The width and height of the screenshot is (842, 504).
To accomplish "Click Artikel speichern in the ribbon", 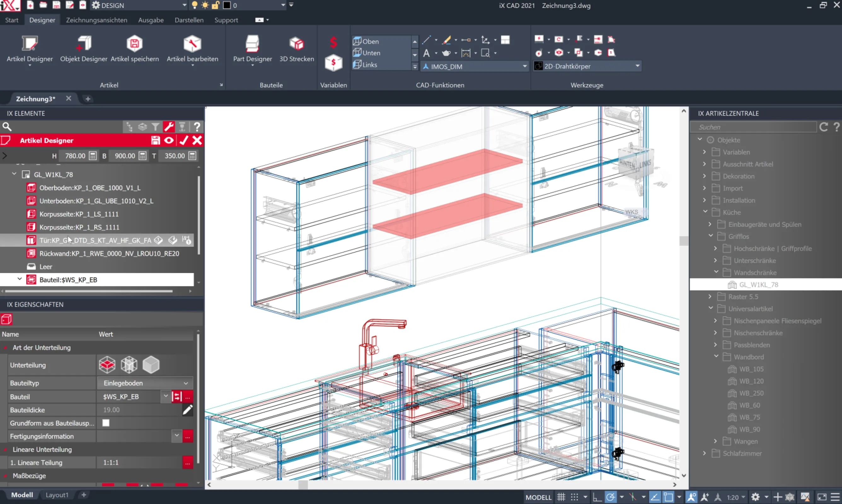I will pos(135,44).
